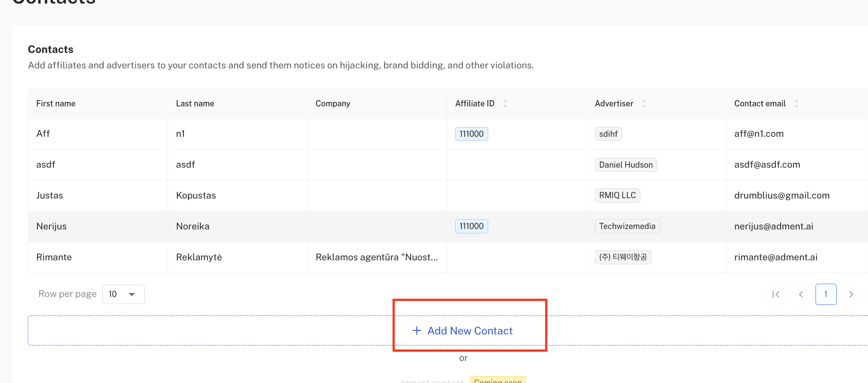Click the Company column header
Viewport: 868px width, 383px height.
click(377, 104)
